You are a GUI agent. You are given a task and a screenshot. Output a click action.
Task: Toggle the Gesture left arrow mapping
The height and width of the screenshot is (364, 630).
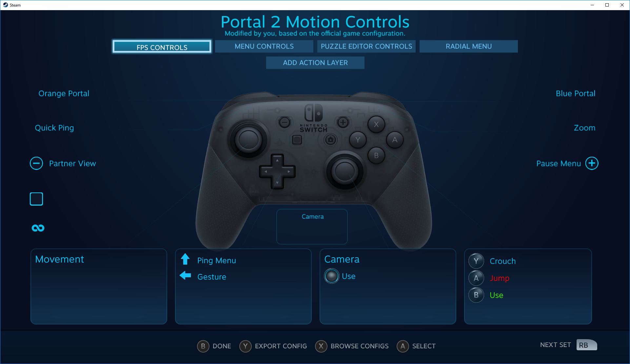(x=185, y=277)
